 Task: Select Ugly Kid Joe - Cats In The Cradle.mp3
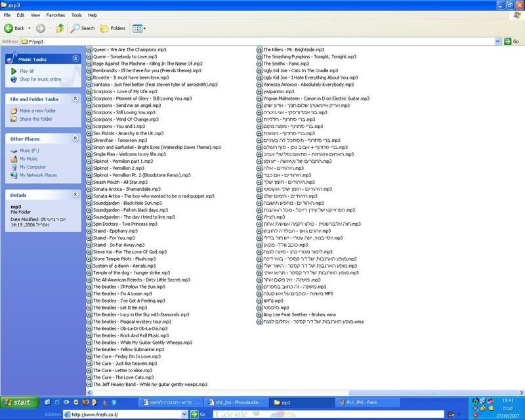tap(301, 71)
